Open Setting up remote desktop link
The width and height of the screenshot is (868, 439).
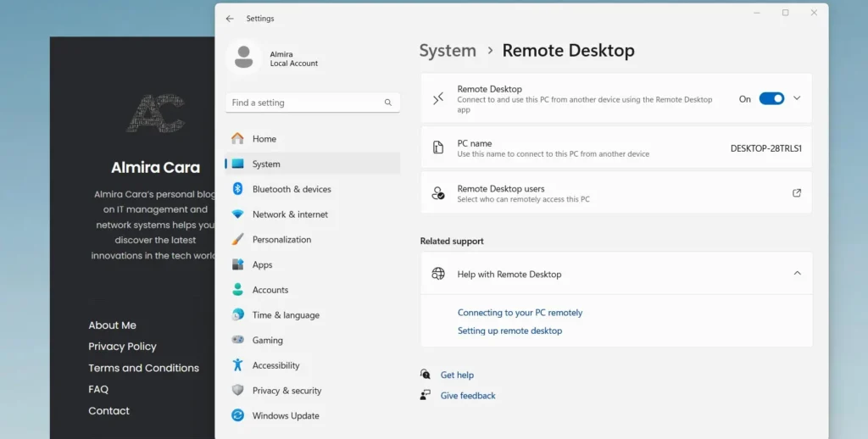[509, 331]
